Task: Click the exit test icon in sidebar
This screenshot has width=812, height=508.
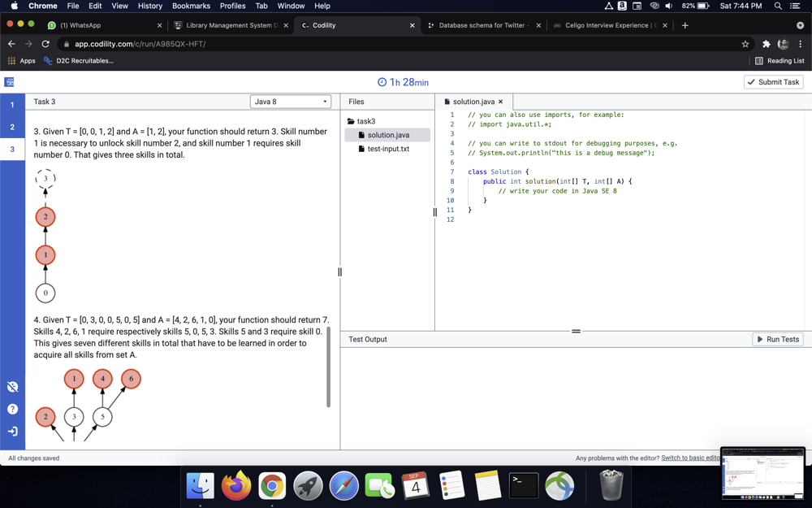Action: click(12, 432)
